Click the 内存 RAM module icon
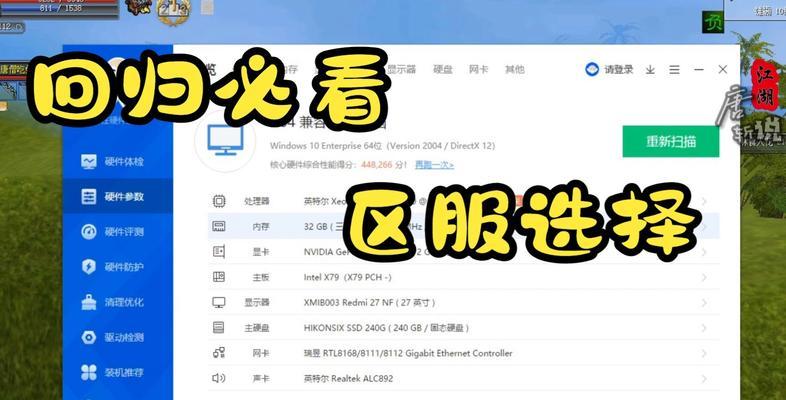Image resolution: width=786 pixels, height=400 pixels. [x=219, y=226]
